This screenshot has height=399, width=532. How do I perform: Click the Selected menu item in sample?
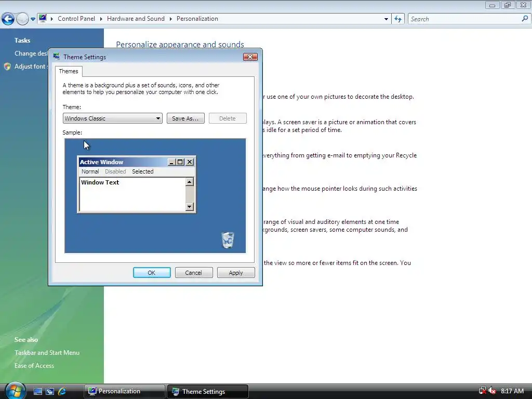(143, 171)
